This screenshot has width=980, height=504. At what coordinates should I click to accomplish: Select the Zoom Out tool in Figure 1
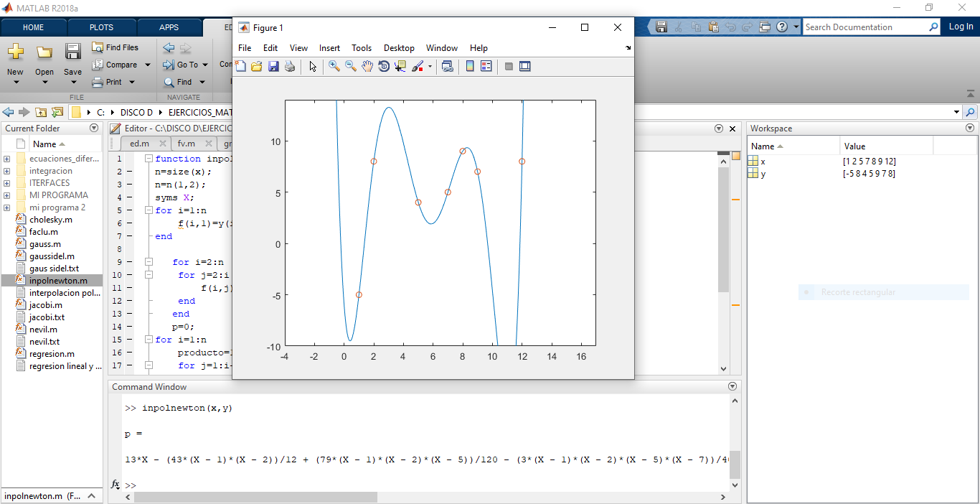click(x=351, y=66)
